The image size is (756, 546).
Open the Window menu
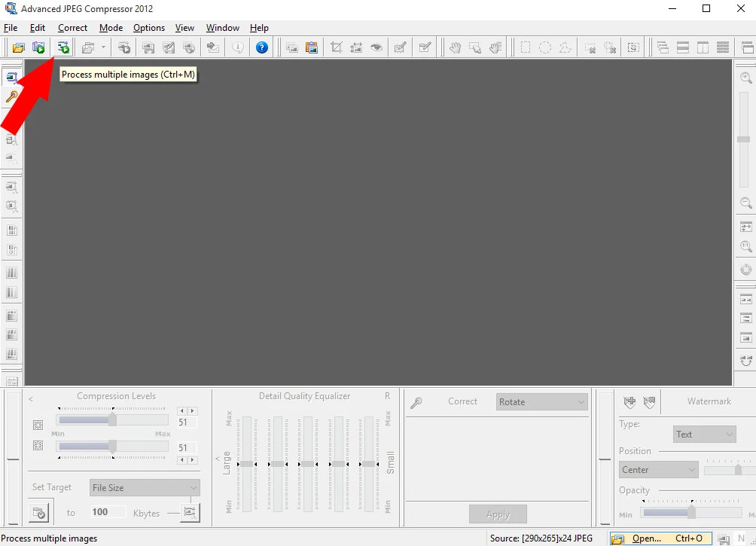(223, 28)
